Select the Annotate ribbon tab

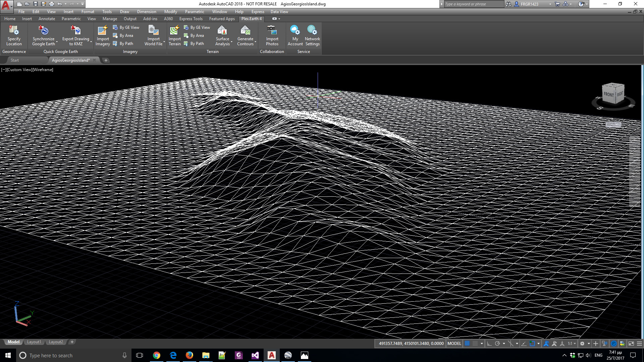point(46,18)
